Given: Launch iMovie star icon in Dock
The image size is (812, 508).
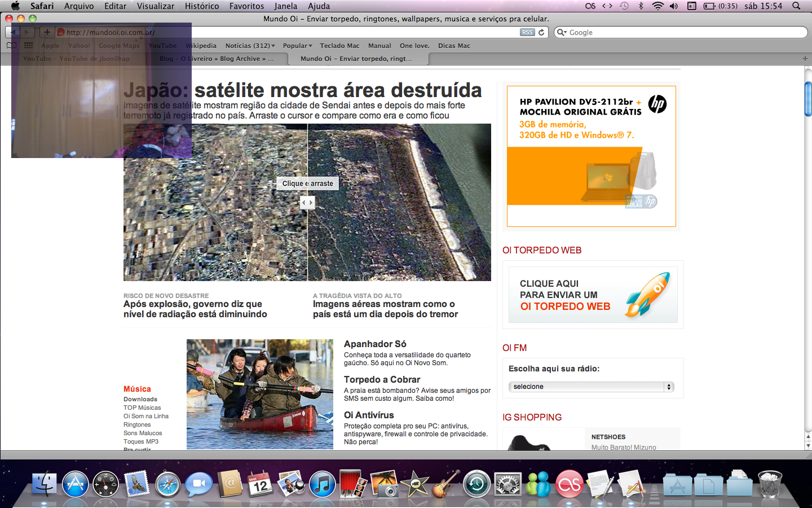Looking at the screenshot, I should click(x=415, y=484).
